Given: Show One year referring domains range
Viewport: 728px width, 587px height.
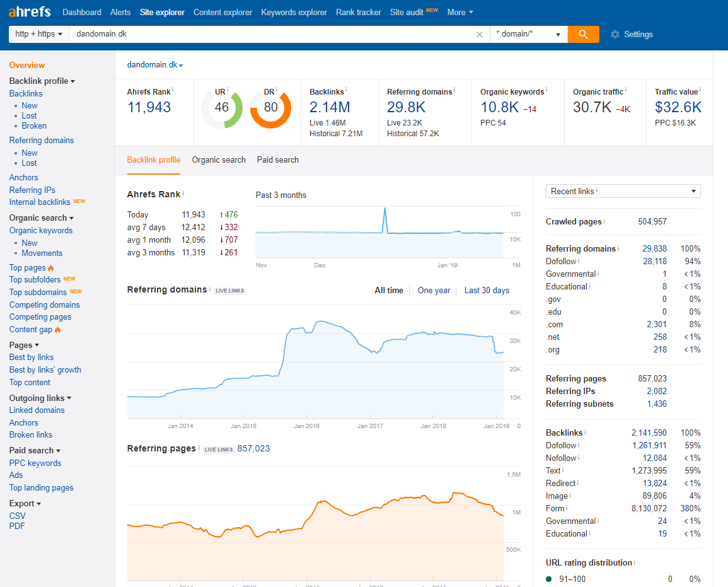Looking at the screenshot, I should [434, 290].
